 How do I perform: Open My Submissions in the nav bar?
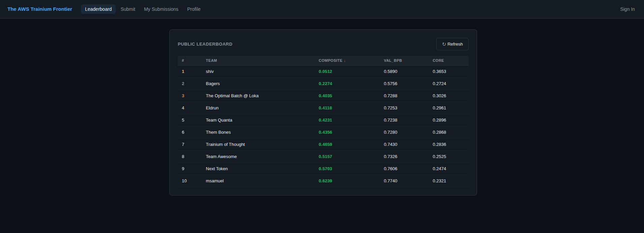(x=161, y=9)
